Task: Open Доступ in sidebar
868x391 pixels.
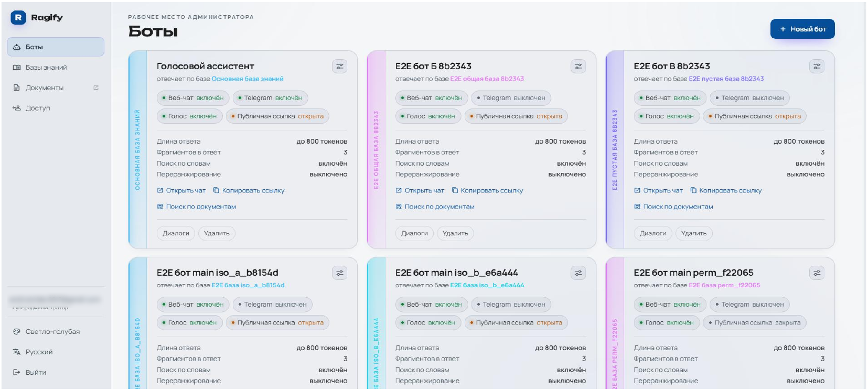Action: click(56, 108)
